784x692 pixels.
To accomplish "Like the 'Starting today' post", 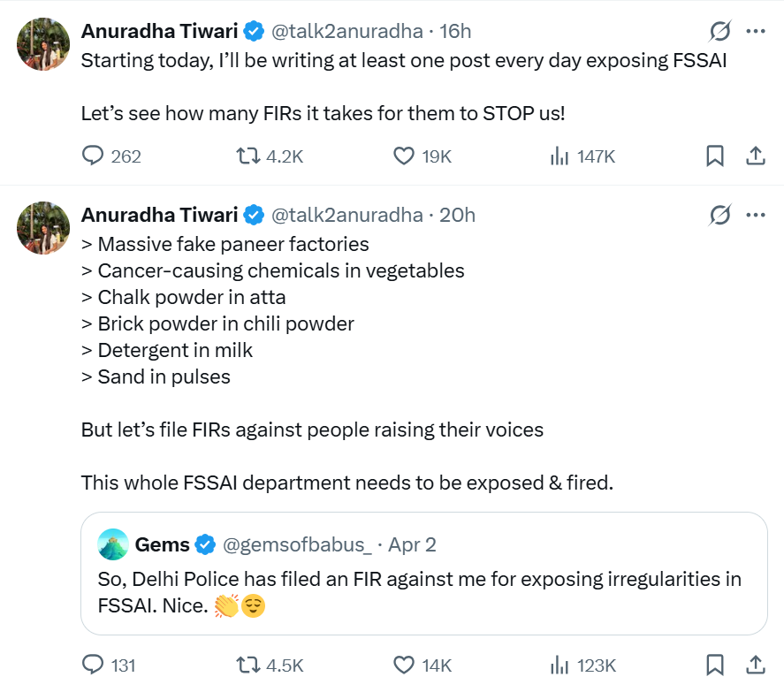I will click(x=404, y=156).
